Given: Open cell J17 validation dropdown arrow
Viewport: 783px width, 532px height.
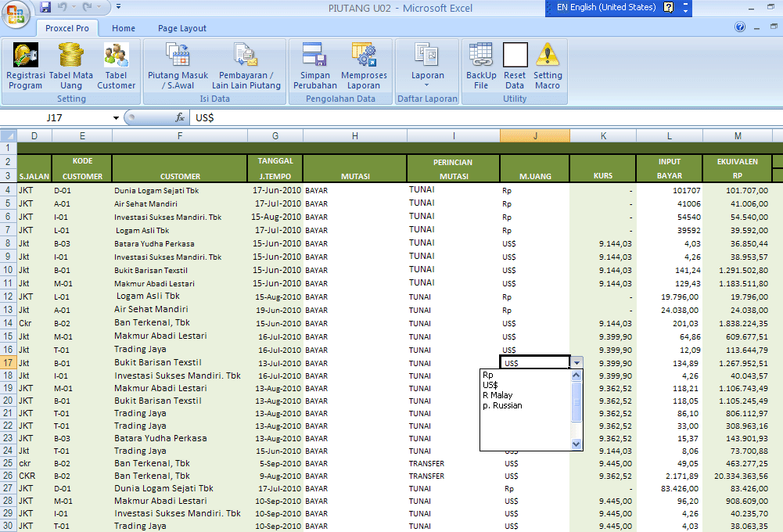Looking at the screenshot, I should 576,363.
